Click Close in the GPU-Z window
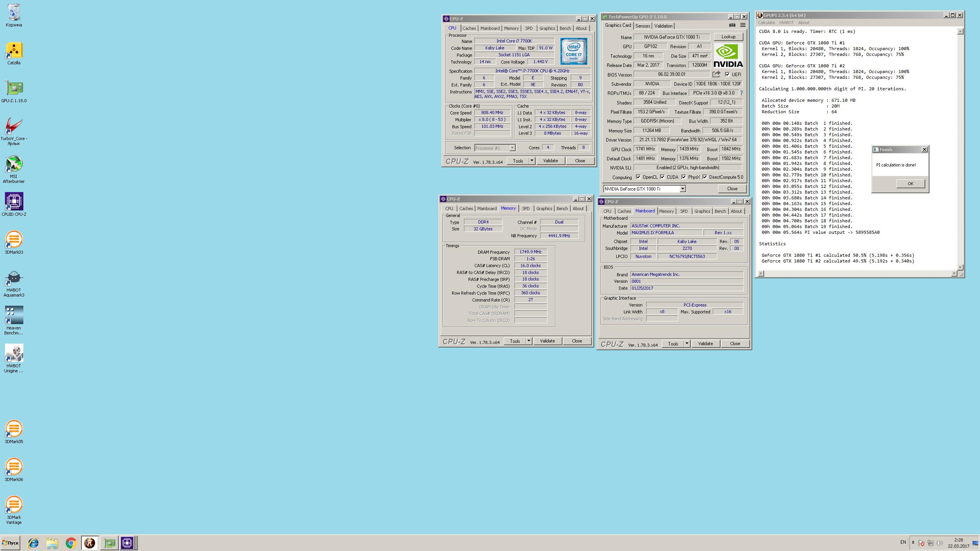 pyautogui.click(x=732, y=189)
